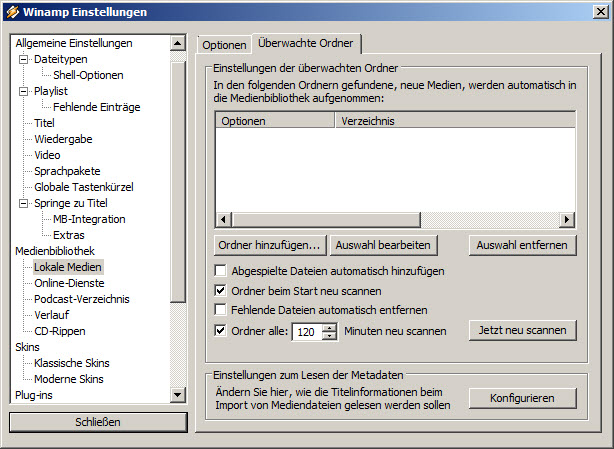The width and height of the screenshot is (614, 449).
Task: Uncheck Ordner beim Start neu scannen
Action: [220, 290]
